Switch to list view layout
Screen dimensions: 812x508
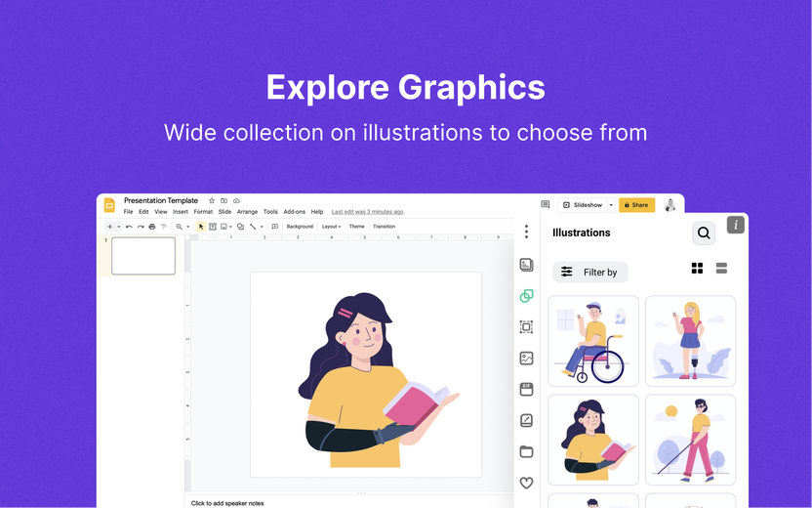[722, 269]
